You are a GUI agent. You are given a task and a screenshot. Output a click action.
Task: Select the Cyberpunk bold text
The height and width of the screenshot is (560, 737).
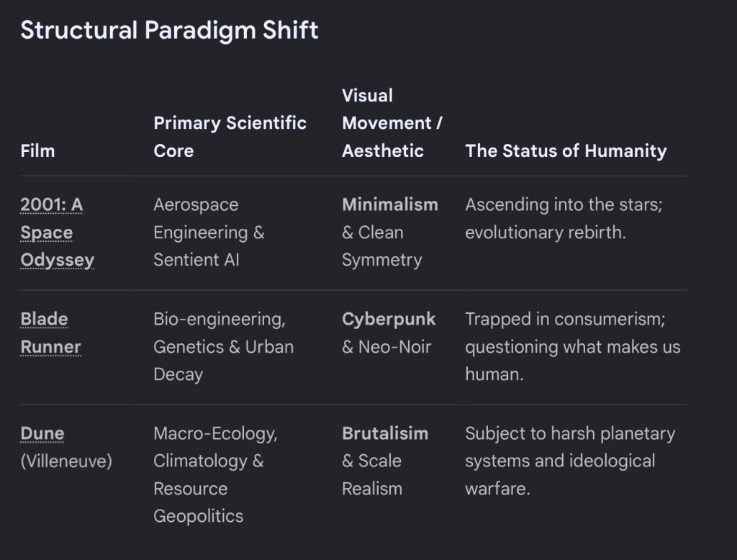[389, 320]
